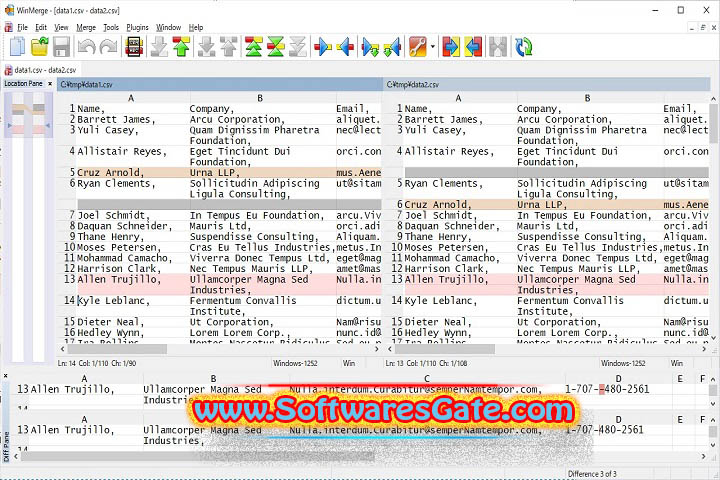The image size is (720, 480).
Task: Restore the inner document window
Action: tap(703, 28)
